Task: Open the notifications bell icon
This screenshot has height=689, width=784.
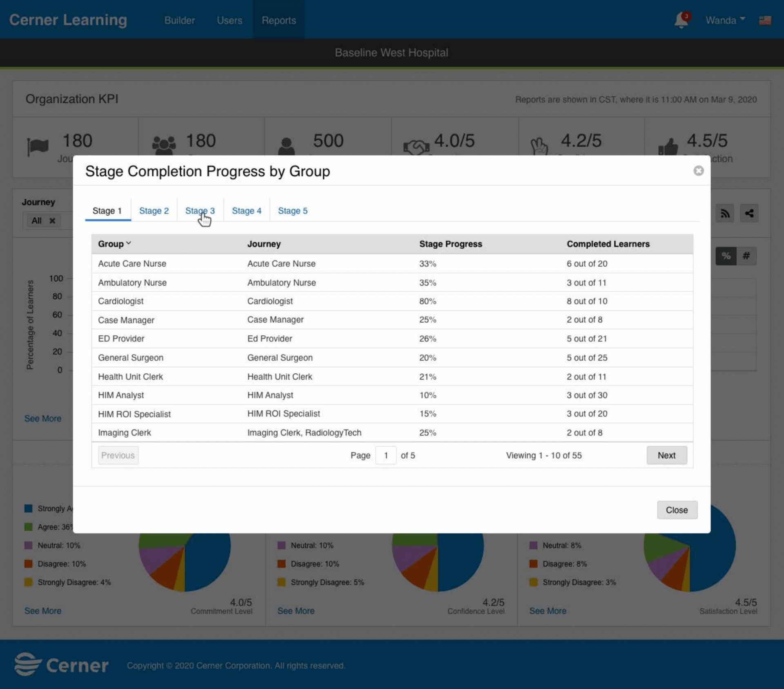Action: tap(681, 20)
